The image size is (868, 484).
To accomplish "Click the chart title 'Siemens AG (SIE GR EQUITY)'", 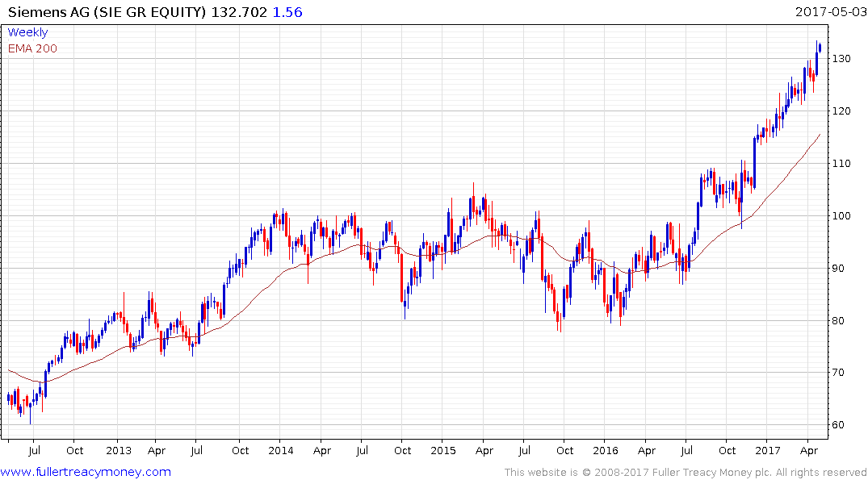I will point(107,12).
